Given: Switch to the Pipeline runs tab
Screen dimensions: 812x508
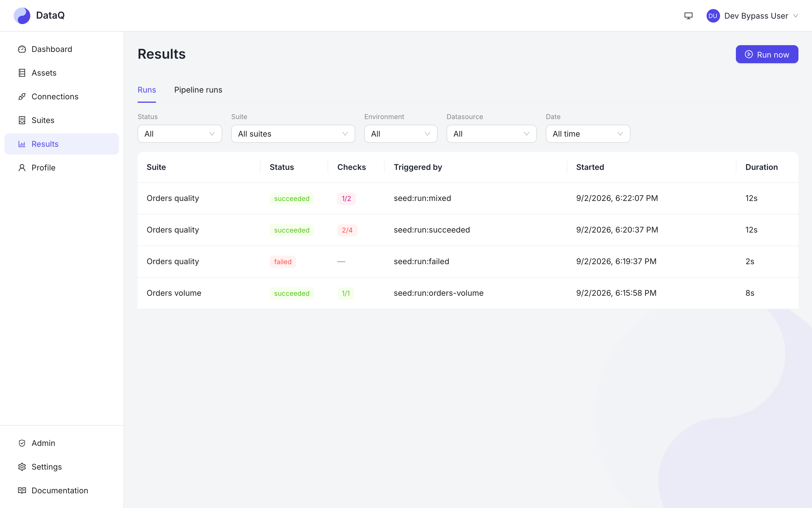Looking at the screenshot, I should (x=198, y=90).
